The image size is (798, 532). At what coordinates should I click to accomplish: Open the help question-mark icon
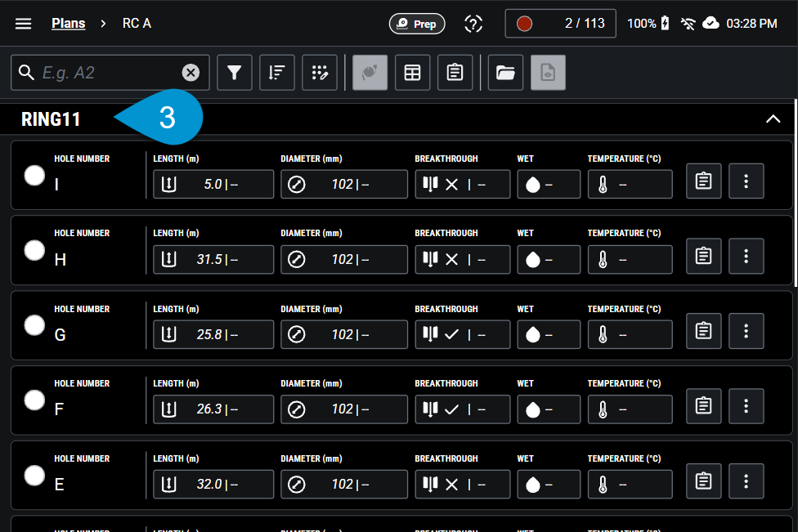473,24
